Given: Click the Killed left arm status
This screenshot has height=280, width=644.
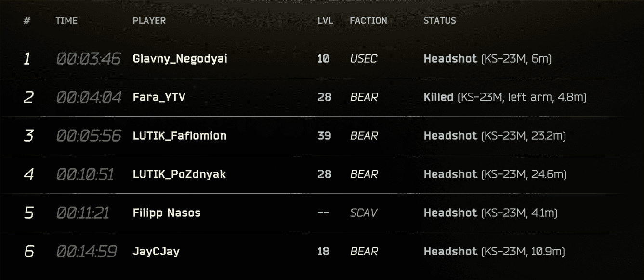Looking at the screenshot, I should coord(505,97).
